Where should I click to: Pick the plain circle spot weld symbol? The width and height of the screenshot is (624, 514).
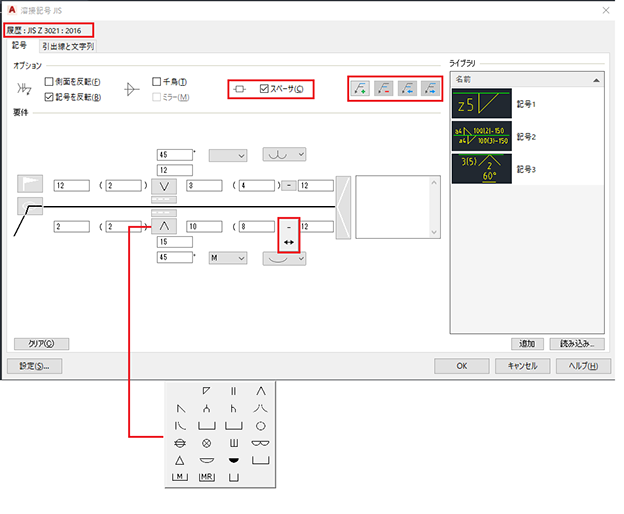pyautogui.click(x=261, y=426)
